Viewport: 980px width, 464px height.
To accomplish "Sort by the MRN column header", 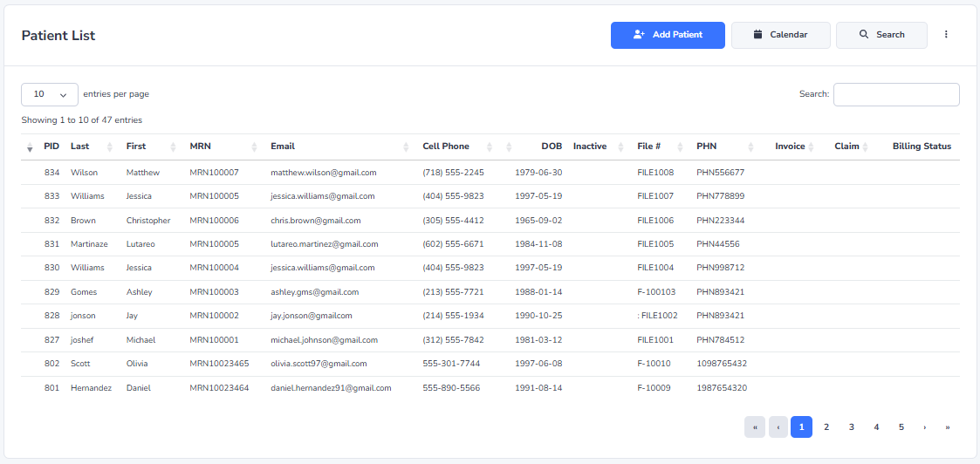I will pos(201,147).
